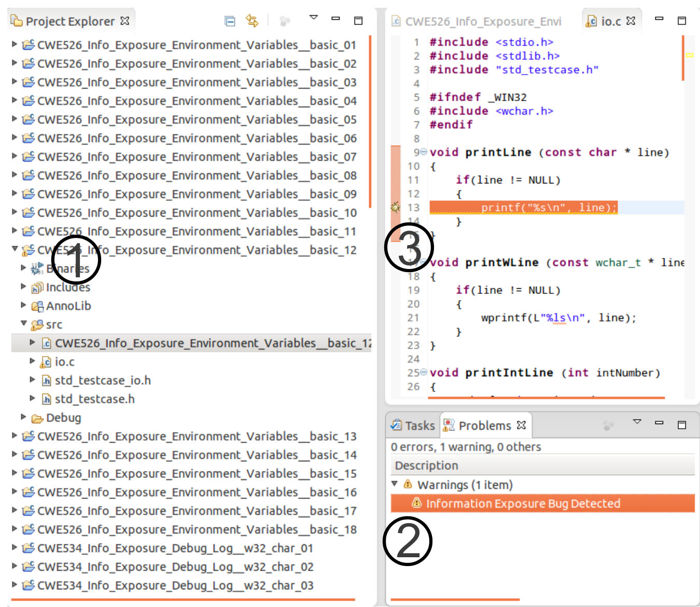Screen dimensions: 700x607
Task: Switch to CWE526_Info_Exposure_Envi editor tab
Action: tap(477, 21)
